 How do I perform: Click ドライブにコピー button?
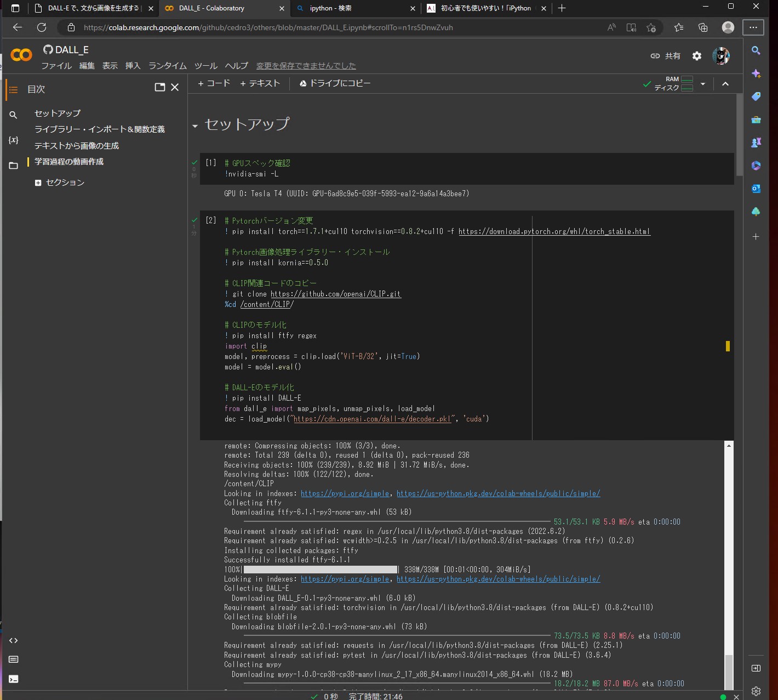(x=335, y=83)
